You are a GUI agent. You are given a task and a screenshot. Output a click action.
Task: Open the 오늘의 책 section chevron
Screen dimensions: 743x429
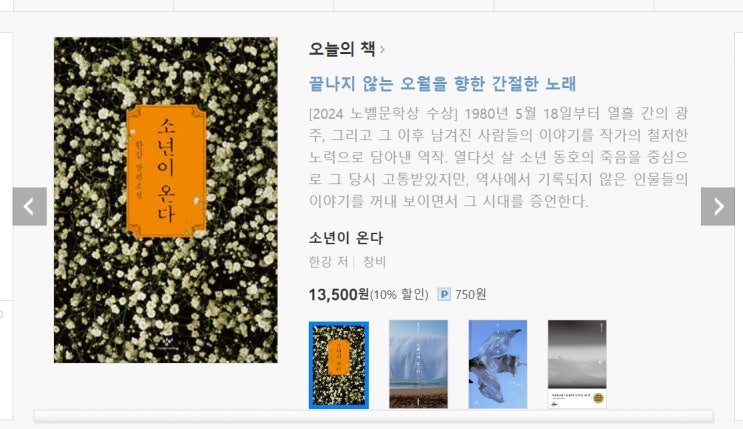(382, 49)
